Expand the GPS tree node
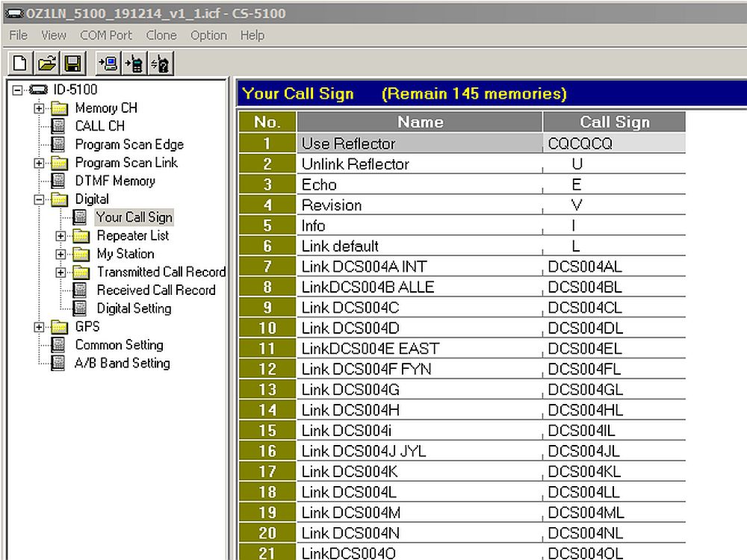This screenshot has height=560, width=747. [x=40, y=327]
